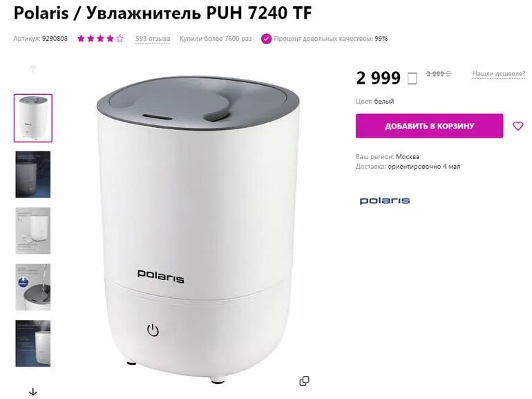Screen dimensions: 532x399
Task: Click the Москва region text
Action: 408,157
